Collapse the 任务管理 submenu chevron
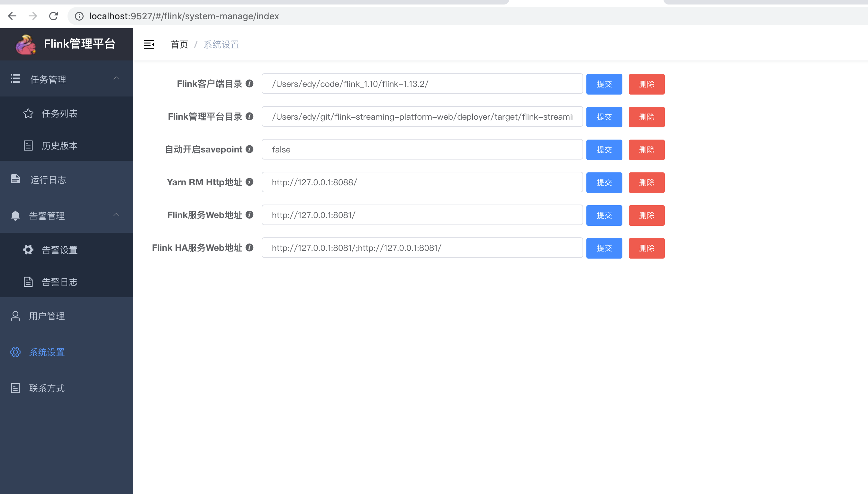Image resolution: width=868 pixels, height=494 pixels. coord(116,78)
